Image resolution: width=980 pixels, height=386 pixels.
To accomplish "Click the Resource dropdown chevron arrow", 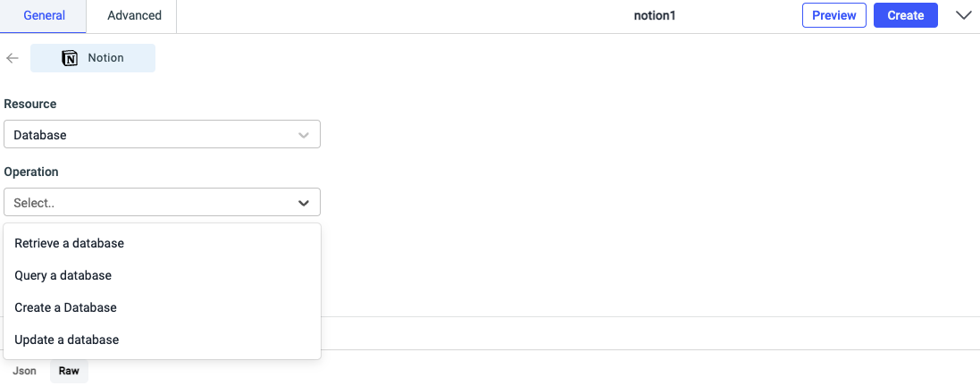I will tap(304, 135).
